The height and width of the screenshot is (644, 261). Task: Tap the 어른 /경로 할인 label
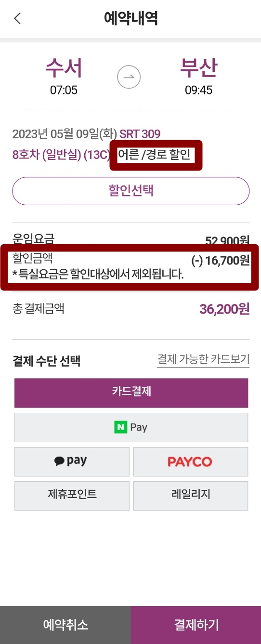coord(156,156)
